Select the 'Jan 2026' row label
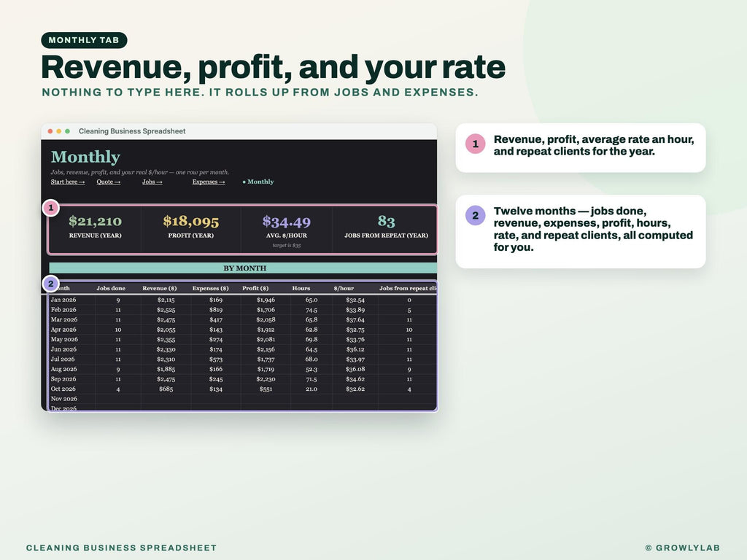The width and height of the screenshot is (747, 560). (63, 300)
